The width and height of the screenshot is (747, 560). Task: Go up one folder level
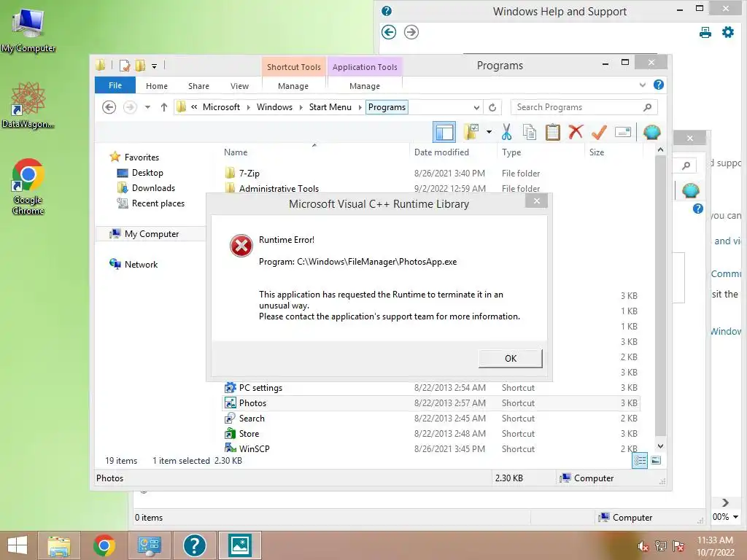(x=164, y=107)
